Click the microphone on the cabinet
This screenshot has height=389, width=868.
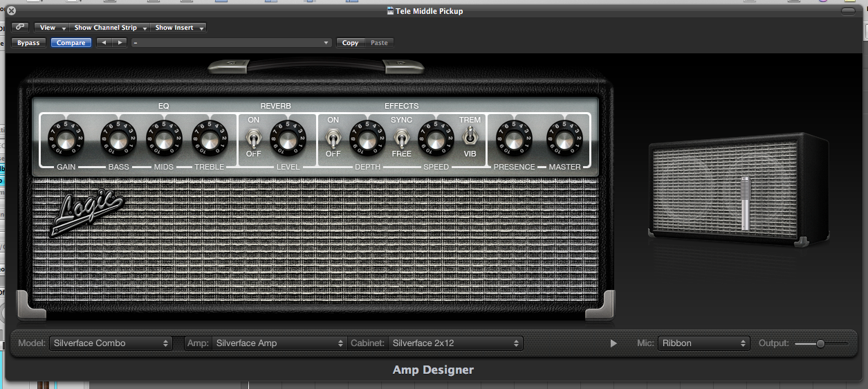pyautogui.click(x=745, y=203)
